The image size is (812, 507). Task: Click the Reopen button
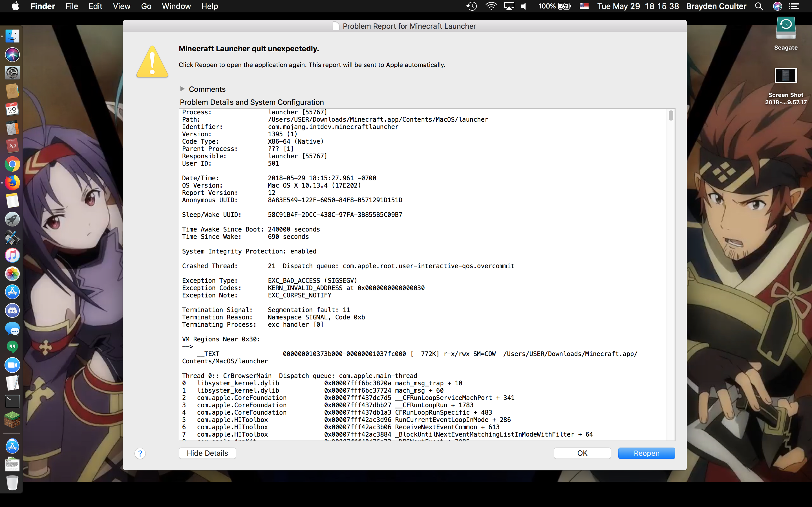point(646,453)
